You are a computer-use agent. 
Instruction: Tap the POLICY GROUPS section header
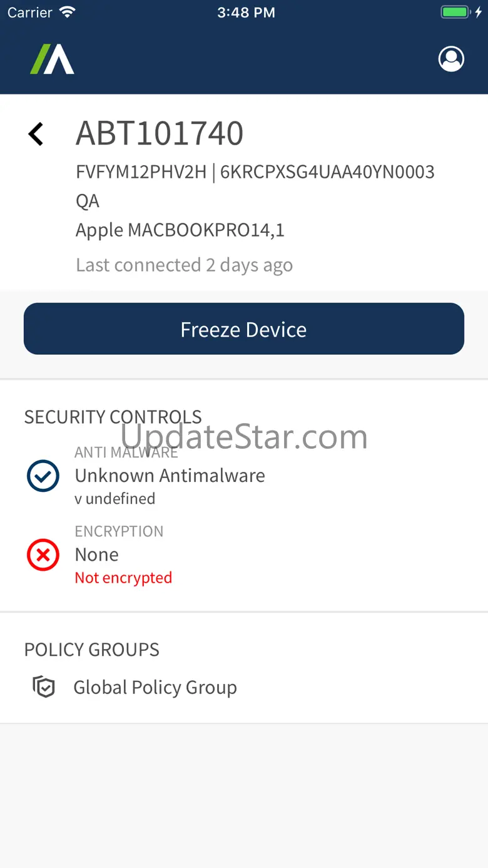point(92,650)
